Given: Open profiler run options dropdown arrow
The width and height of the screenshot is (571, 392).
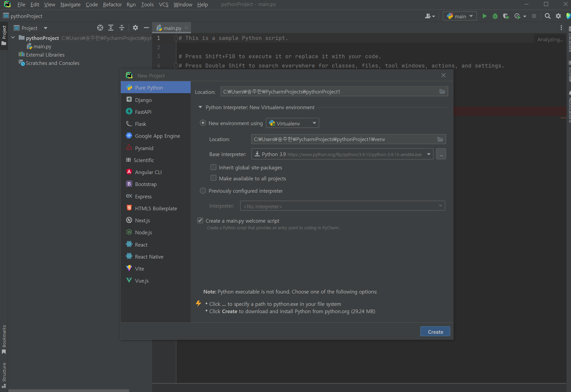Looking at the screenshot, I should 525,16.
